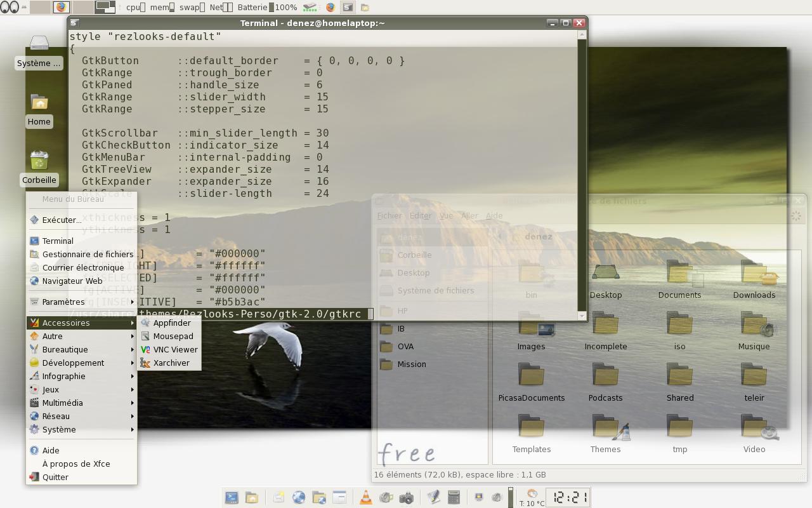Click the Batterie 100% monitor bar
The image size is (812, 508).
tap(272, 8)
